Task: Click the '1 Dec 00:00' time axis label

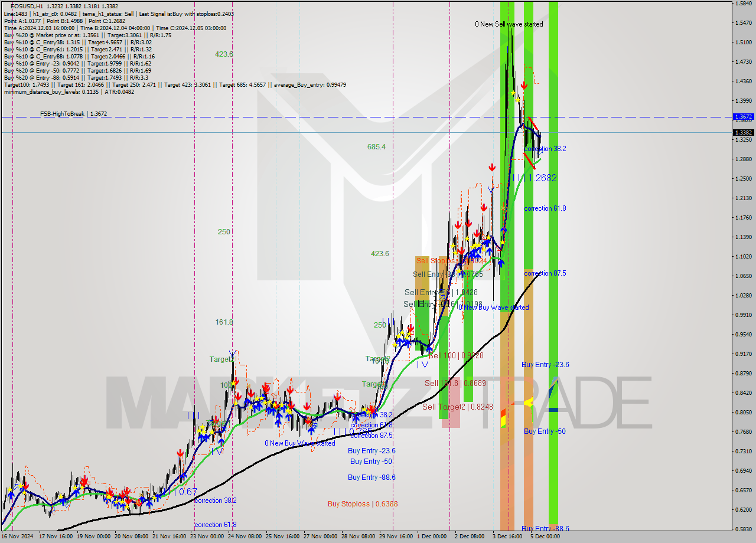Action: click(432, 537)
